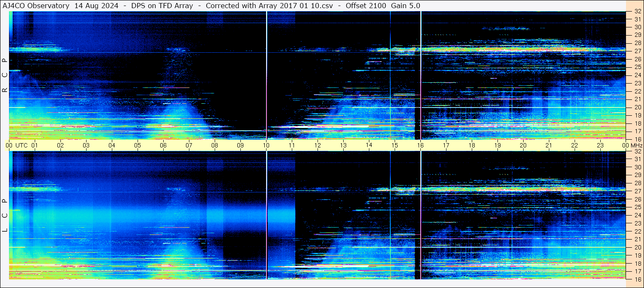Select hour marker "14" on time axis
The image size is (644, 288).
click(x=369, y=145)
